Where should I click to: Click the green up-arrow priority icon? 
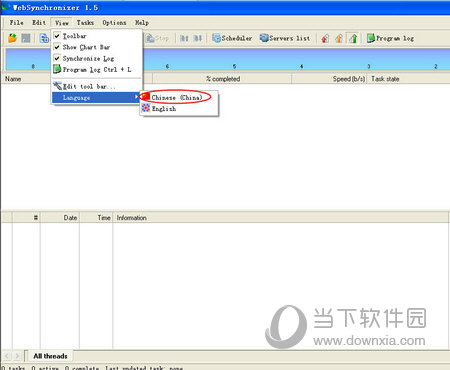[x=353, y=38]
